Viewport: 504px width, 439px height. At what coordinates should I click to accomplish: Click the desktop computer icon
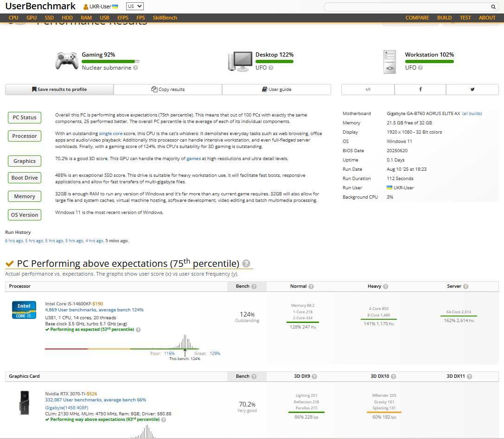pos(240,61)
